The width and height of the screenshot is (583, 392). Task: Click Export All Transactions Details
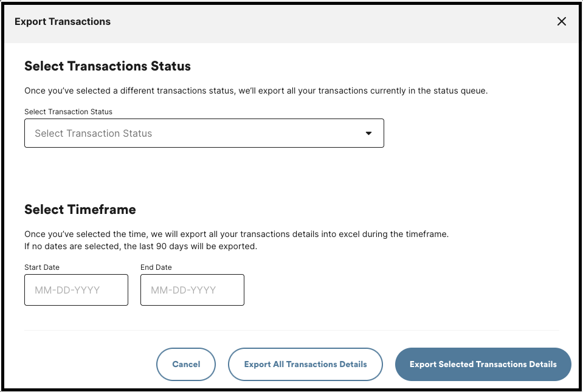305,364
